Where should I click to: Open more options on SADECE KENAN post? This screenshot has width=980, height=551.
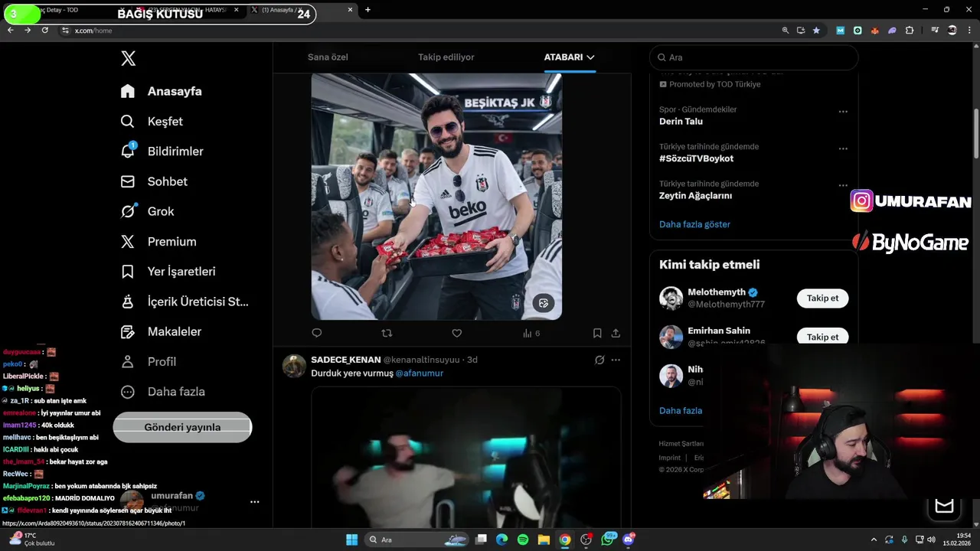(x=616, y=360)
